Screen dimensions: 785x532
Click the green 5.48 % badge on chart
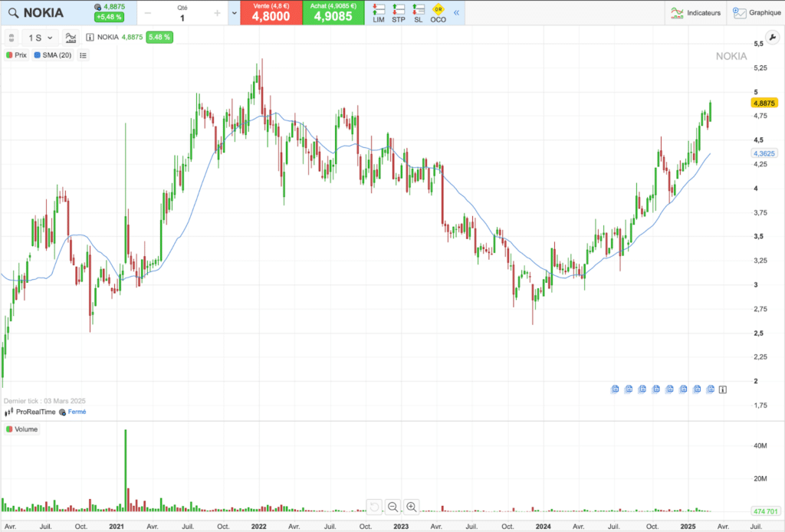(x=159, y=37)
